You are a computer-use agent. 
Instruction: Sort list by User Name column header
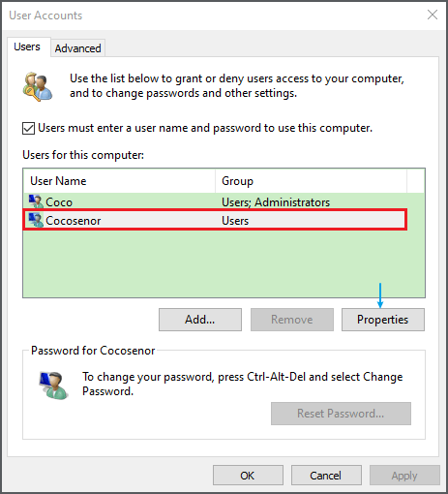119,181
